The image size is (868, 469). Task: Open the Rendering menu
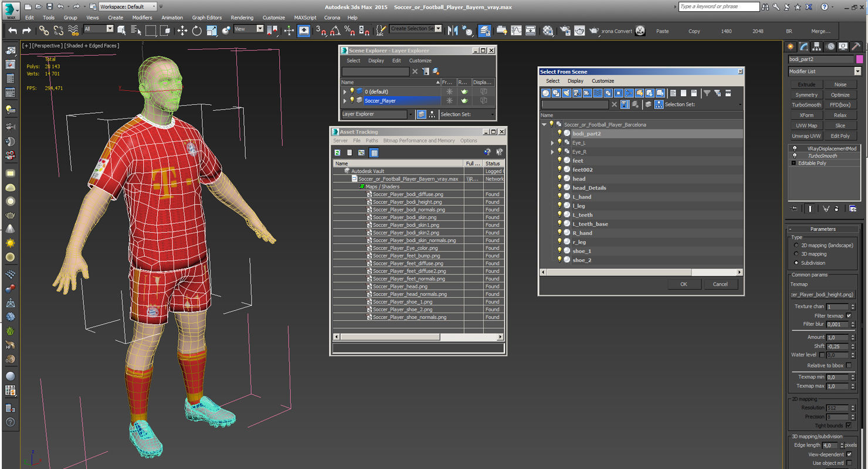coord(242,18)
